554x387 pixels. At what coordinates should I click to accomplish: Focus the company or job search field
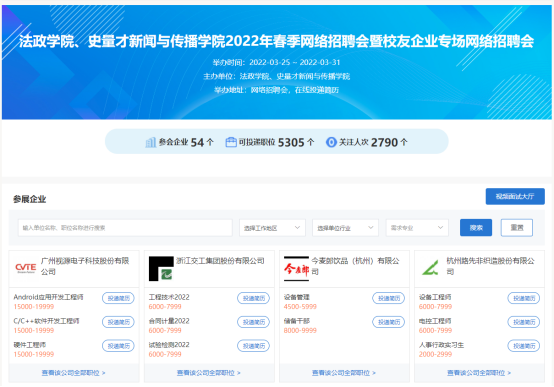tap(125, 228)
